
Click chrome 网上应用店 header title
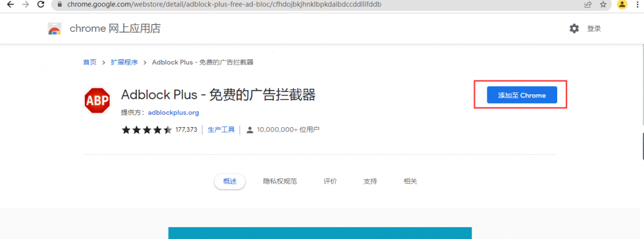coord(115,29)
